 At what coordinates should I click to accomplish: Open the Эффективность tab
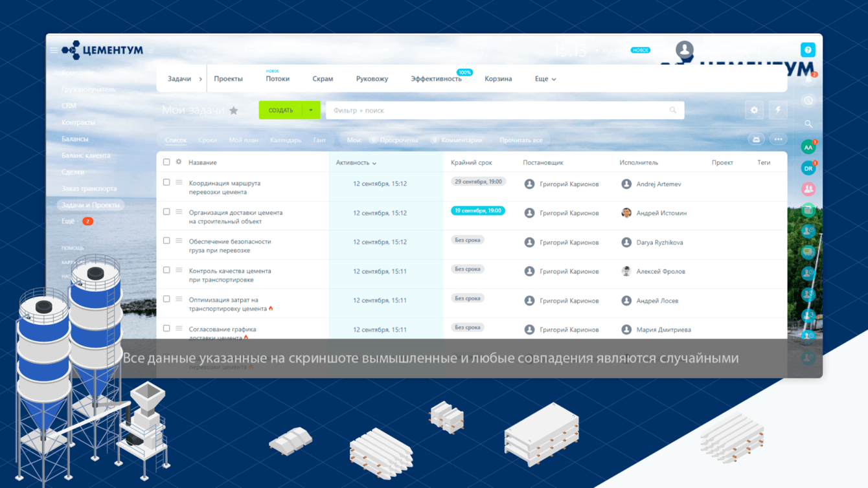436,79
